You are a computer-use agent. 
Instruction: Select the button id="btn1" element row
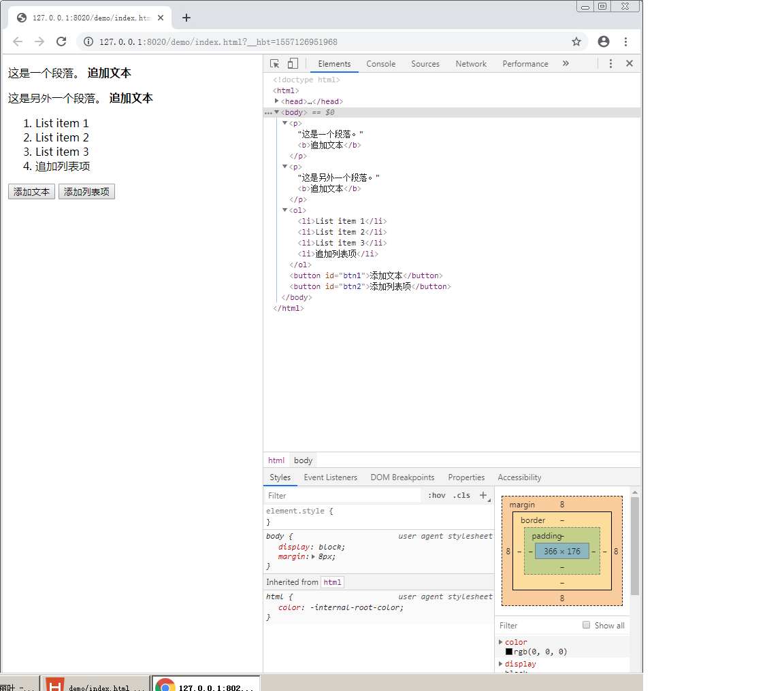point(366,276)
